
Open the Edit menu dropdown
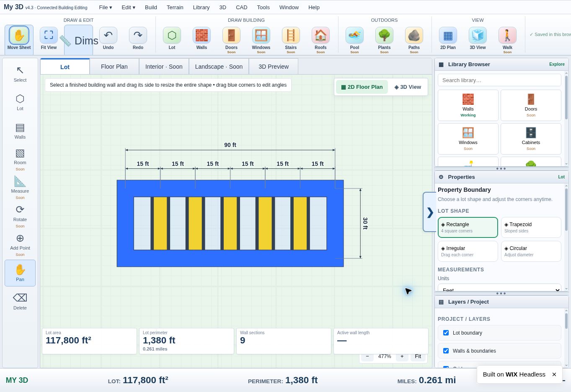click(x=129, y=7)
